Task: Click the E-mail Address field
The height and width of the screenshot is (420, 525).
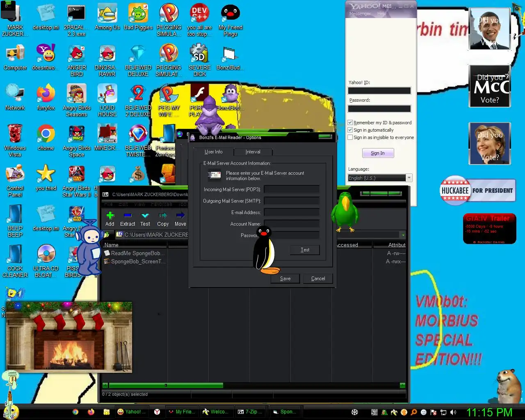Action: (x=292, y=212)
